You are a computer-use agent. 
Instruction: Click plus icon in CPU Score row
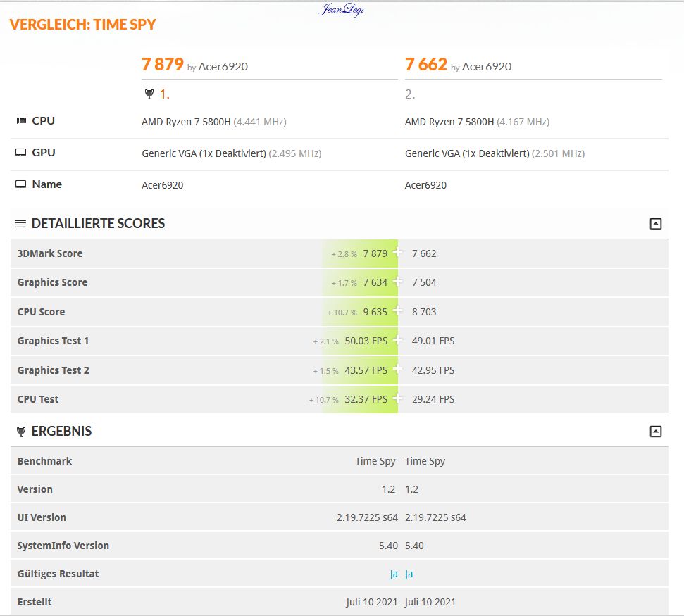pyautogui.click(x=397, y=310)
